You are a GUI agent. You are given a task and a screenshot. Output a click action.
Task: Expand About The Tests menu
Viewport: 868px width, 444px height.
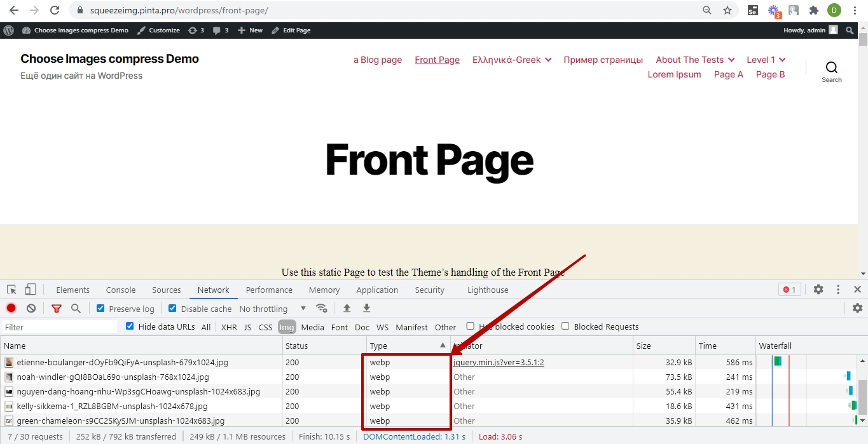(695, 60)
